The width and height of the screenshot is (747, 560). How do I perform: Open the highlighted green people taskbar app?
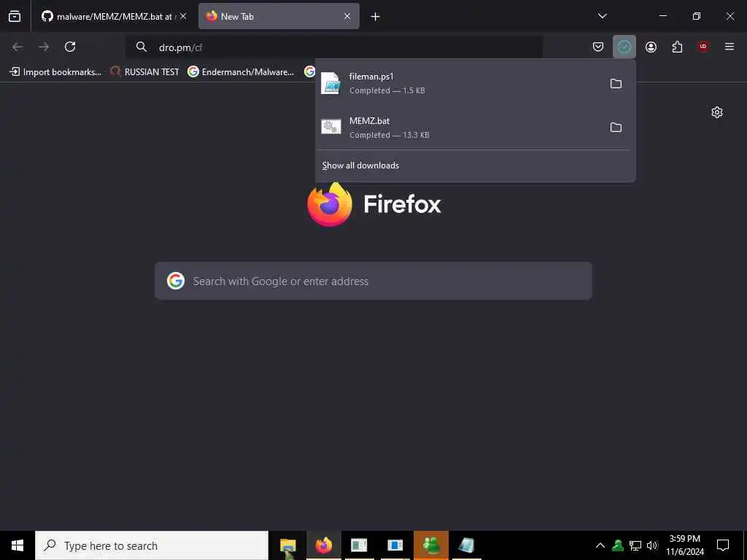(431, 545)
